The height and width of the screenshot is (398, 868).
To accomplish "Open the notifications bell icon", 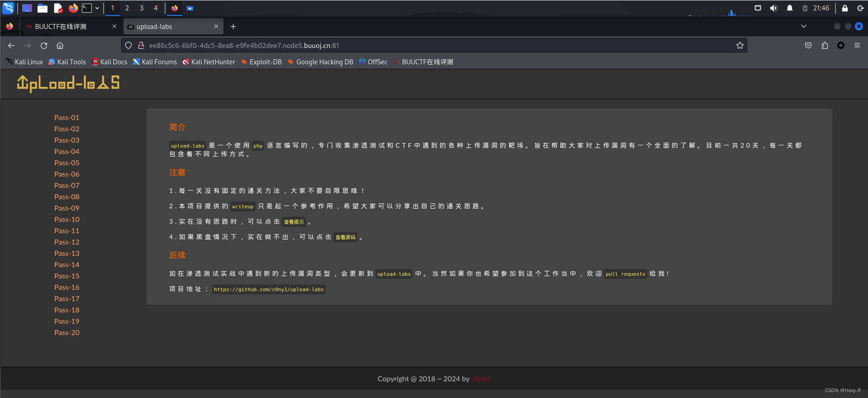I will tap(790, 8).
